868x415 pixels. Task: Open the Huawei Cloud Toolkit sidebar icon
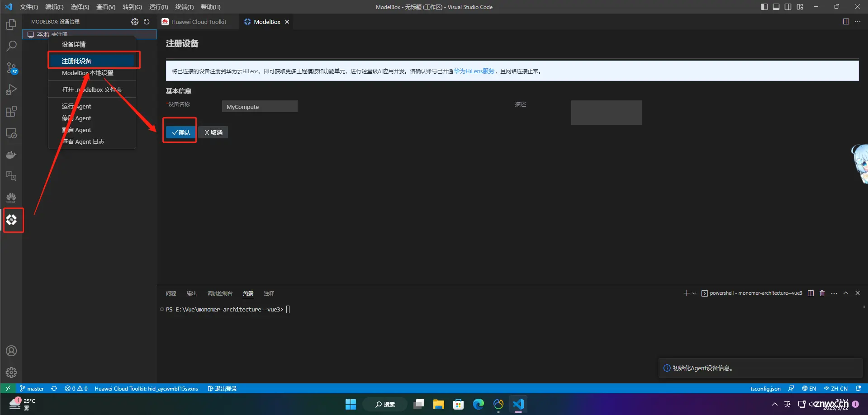11,198
